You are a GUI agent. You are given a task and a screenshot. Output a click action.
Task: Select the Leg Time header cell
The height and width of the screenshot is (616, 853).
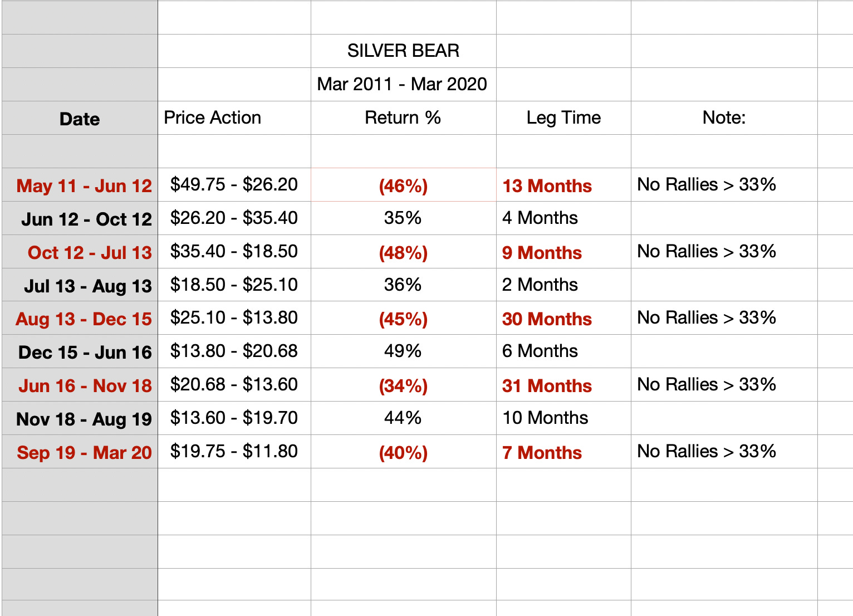[x=563, y=118]
